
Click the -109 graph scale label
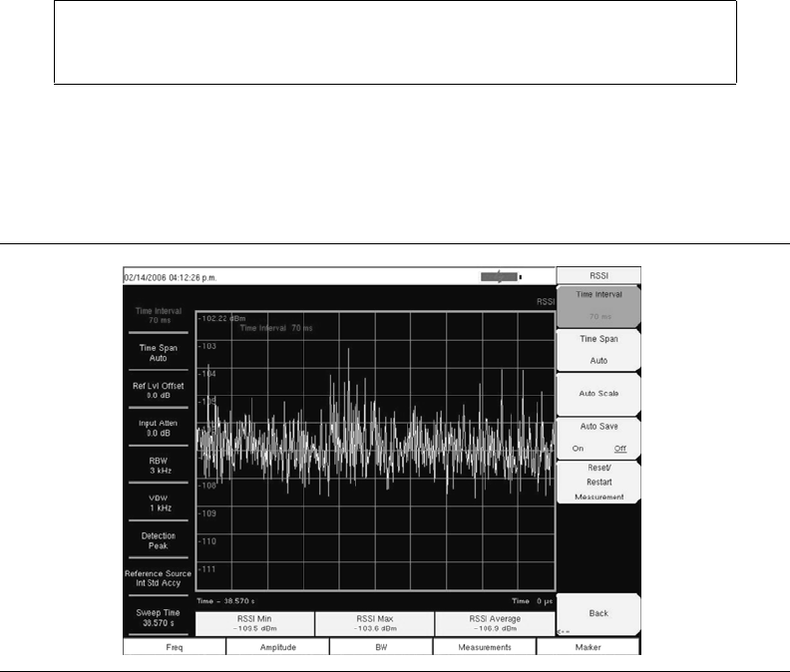(x=207, y=513)
